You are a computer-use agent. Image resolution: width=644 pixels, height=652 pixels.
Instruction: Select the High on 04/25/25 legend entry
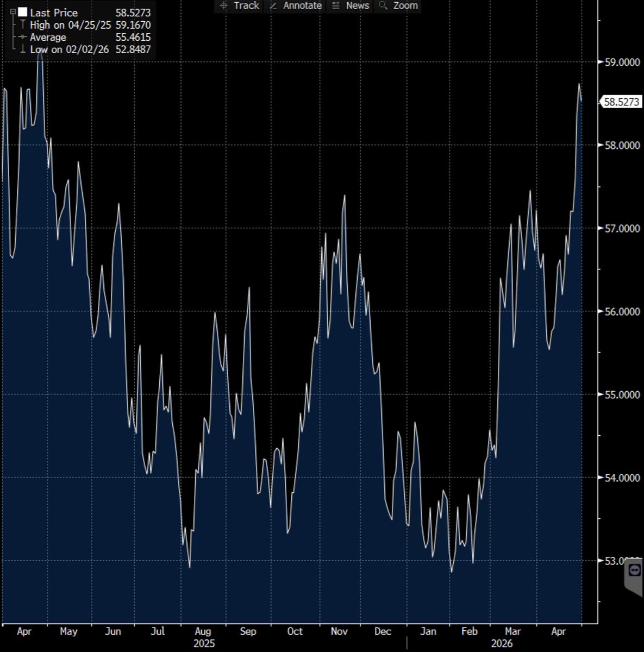(x=71, y=25)
